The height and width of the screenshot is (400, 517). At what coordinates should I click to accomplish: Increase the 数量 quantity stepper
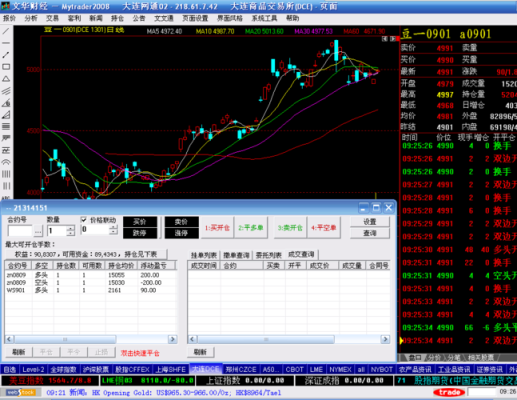[x=70, y=228]
